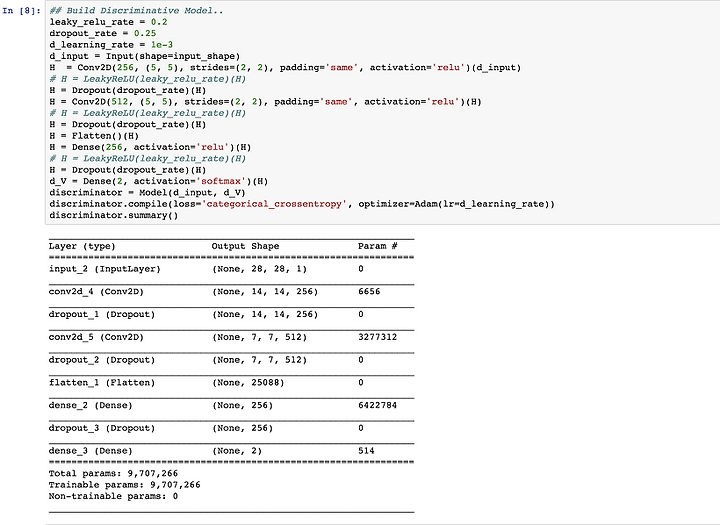Click the (None, 7, 7, 512) shape in conv2d_5 row
The width and height of the screenshot is (720, 525).
(259, 337)
